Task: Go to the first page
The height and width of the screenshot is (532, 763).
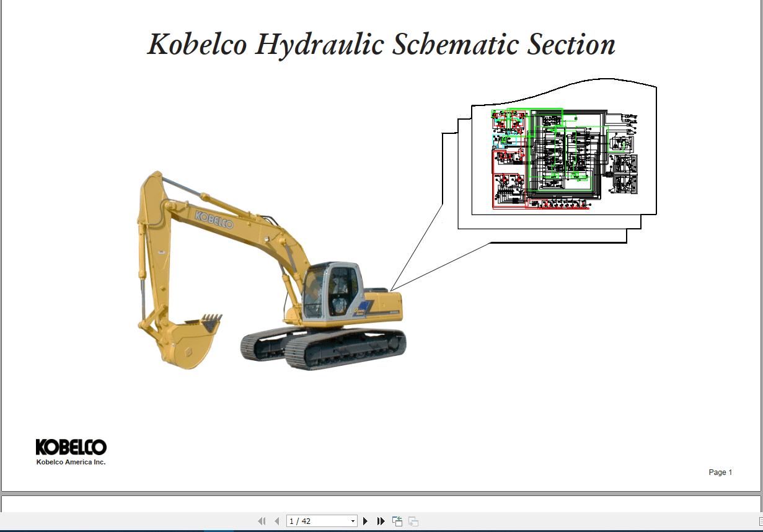Action: pyautogui.click(x=262, y=521)
